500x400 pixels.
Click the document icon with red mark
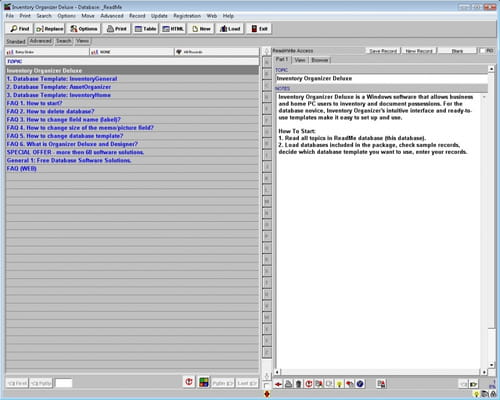[x=381, y=384]
